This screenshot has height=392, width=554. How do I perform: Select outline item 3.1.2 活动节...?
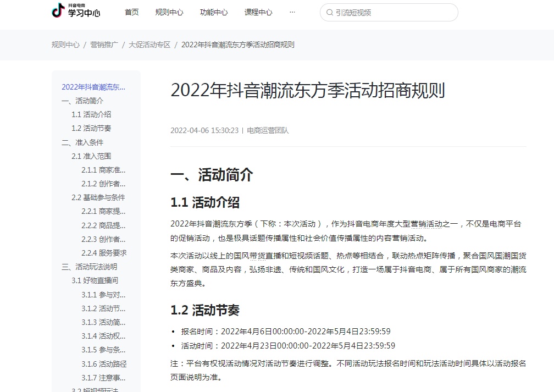pyautogui.click(x=103, y=308)
